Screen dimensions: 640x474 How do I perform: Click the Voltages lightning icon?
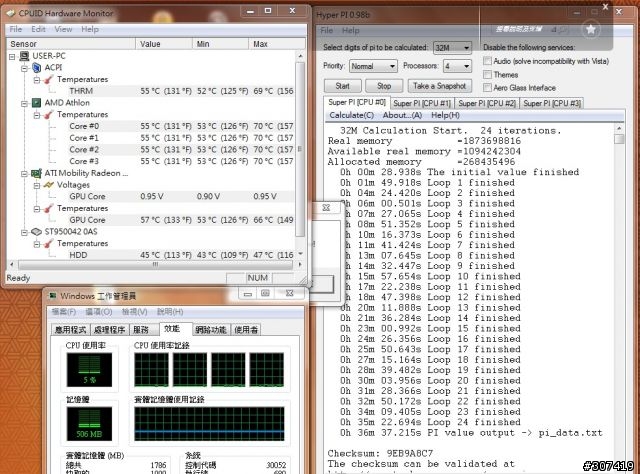pyautogui.click(x=49, y=185)
